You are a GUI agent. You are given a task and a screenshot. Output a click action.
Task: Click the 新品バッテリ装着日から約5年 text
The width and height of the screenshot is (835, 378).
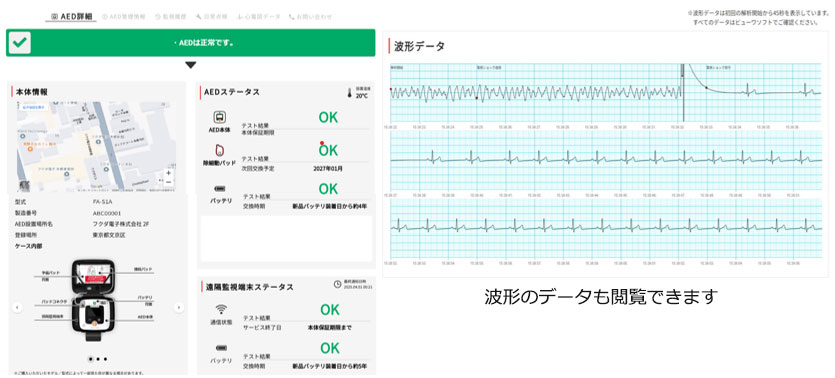coord(329,366)
